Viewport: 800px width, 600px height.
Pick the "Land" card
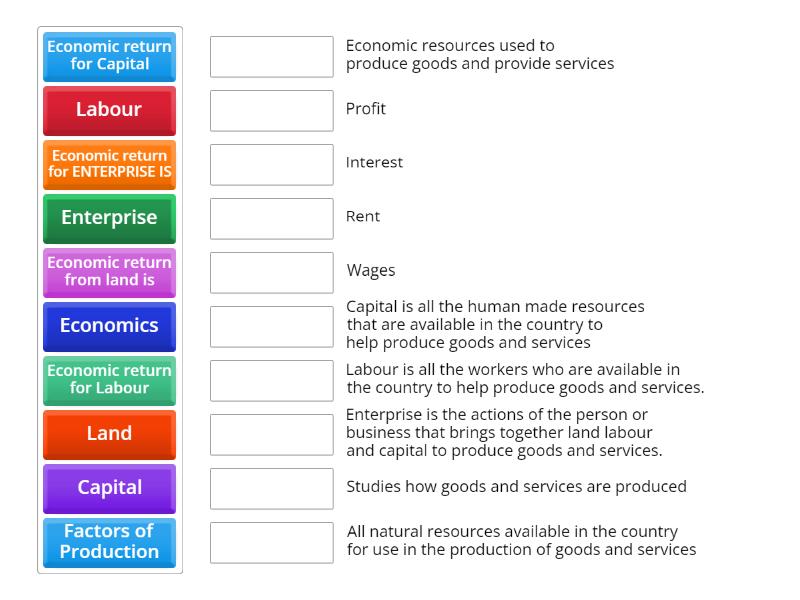[108, 434]
